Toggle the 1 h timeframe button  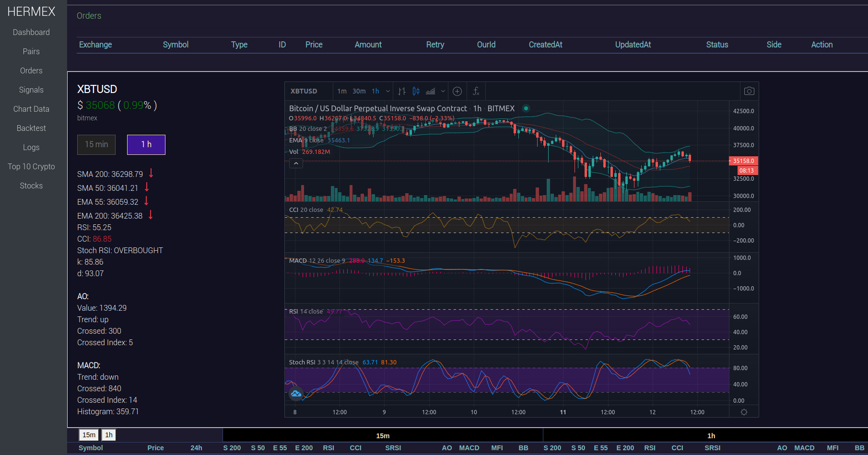click(x=146, y=145)
